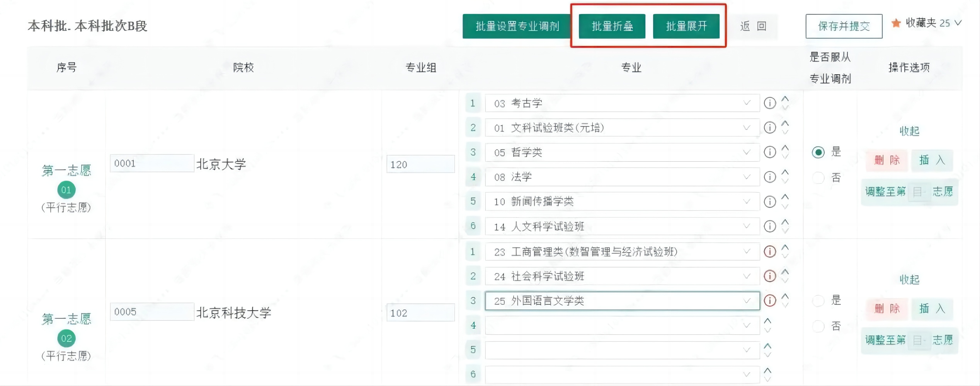Insert a choice at 北京大学 row
Viewport: 980px width, 386px height.
coord(932,160)
